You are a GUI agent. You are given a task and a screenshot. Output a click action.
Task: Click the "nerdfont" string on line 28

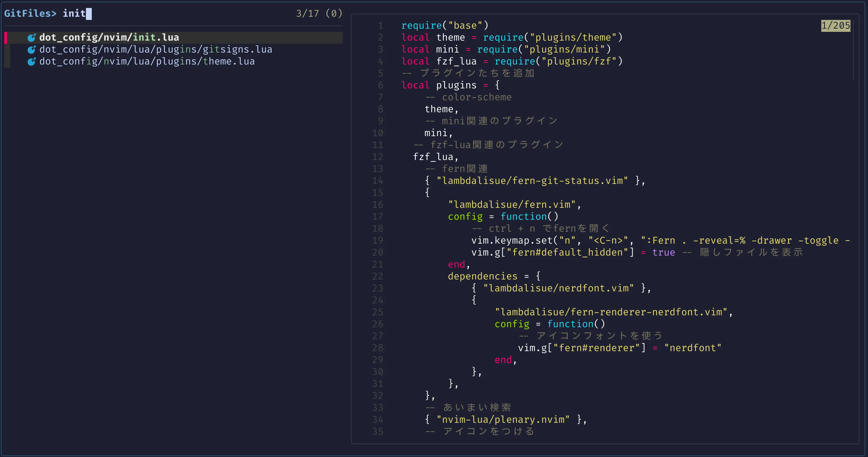(692, 348)
